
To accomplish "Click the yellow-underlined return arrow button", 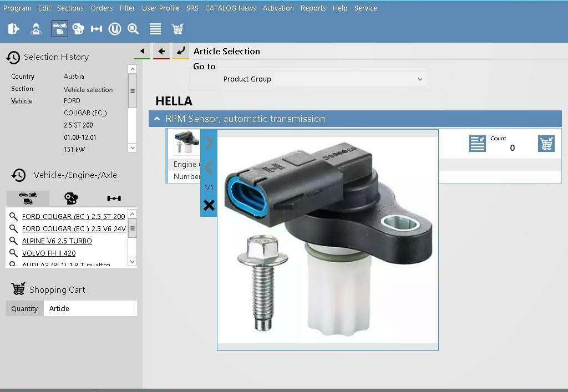I will (x=181, y=52).
